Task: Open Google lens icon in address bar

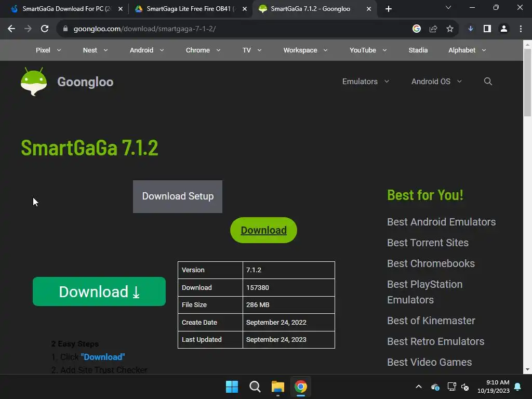Action: point(417,29)
